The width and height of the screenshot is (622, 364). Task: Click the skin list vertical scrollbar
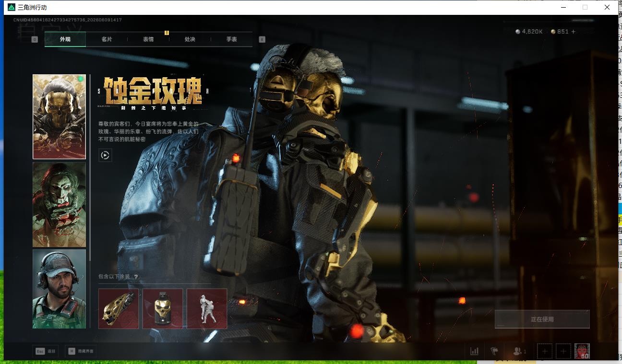click(x=90, y=167)
